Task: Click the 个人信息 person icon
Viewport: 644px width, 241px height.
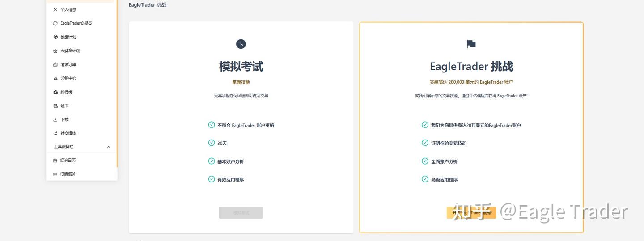Action: pos(55,9)
